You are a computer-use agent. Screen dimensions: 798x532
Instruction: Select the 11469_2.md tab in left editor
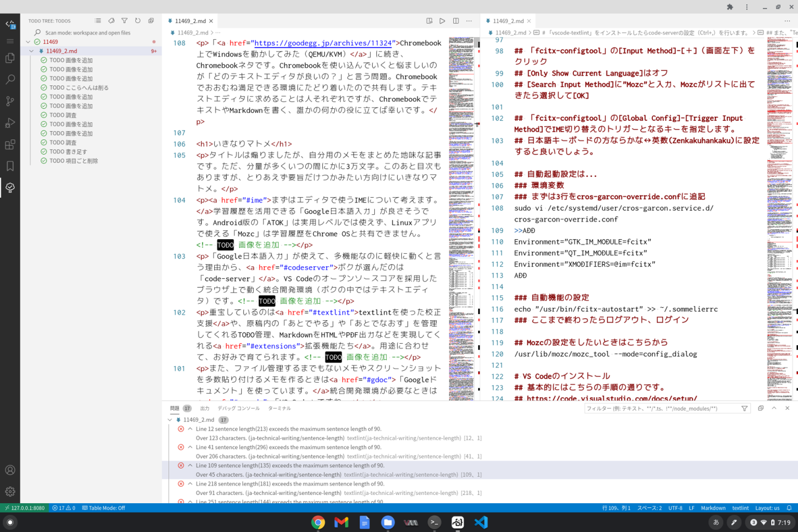tap(190, 21)
